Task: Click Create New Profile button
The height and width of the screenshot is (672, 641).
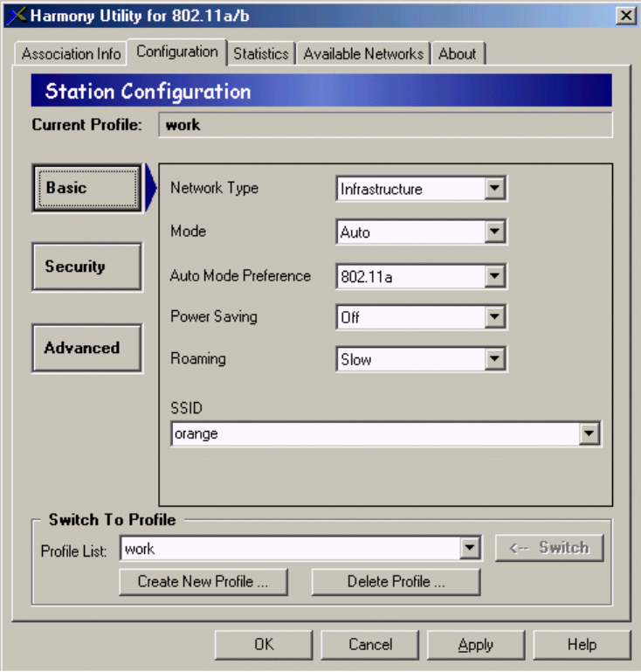Action: [203, 582]
